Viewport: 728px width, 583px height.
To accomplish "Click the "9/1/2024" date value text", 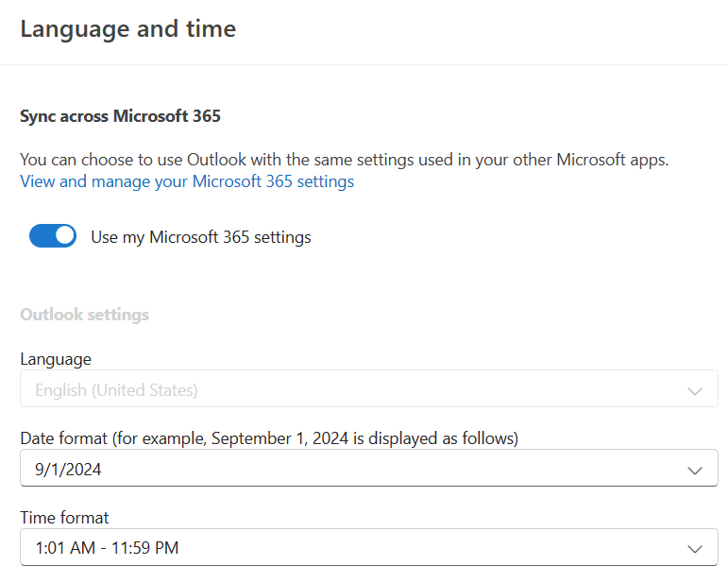I will tap(67, 469).
